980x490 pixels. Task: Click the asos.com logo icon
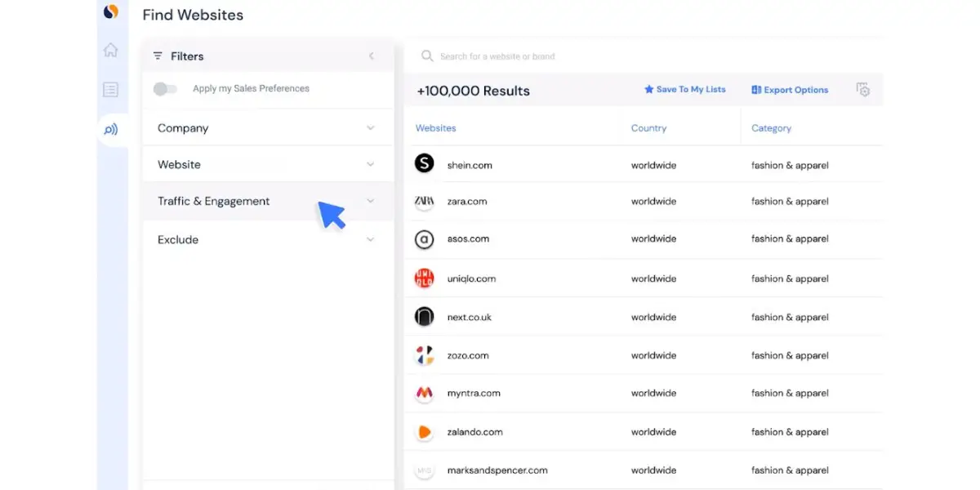(425, 239)
